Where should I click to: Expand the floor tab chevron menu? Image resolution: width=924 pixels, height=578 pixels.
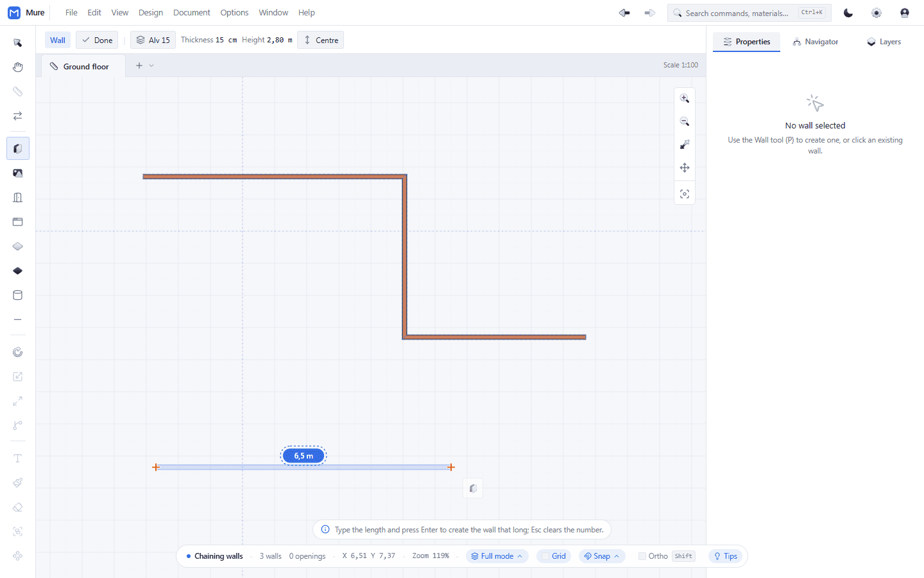[151, 66]
